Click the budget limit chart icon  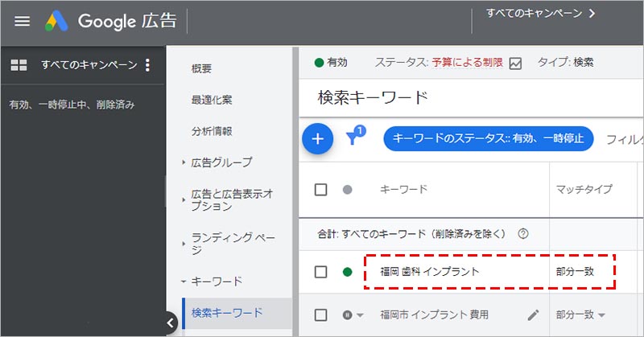tap(515, 63)
